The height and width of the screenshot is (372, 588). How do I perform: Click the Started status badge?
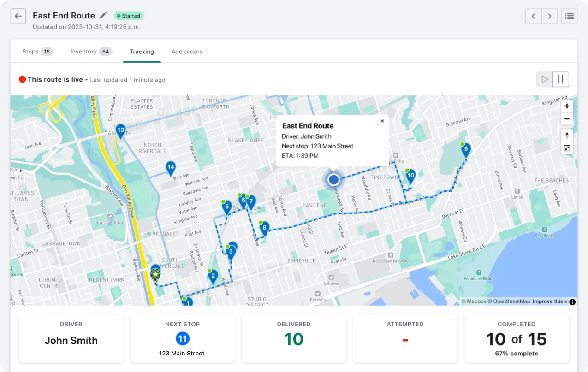(129, 16)
